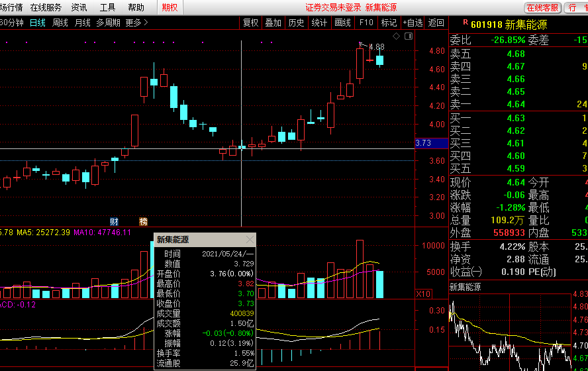
Task: Open the 帮助 menu
Action: click(x=136, y=7)
